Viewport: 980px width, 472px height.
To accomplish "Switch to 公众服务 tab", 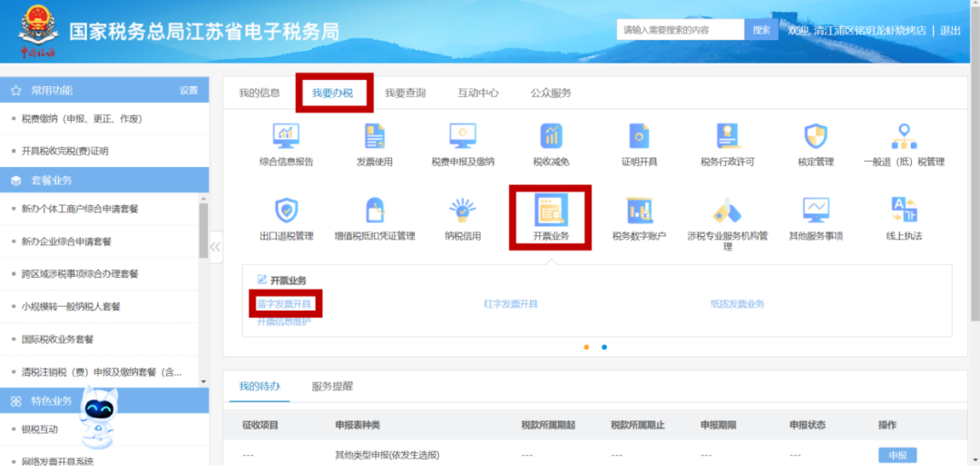I will coord(552,93).
